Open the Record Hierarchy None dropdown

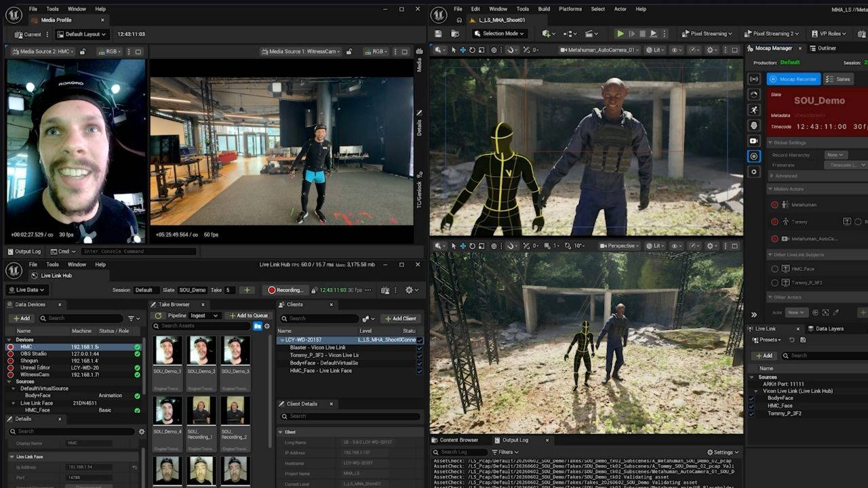point(835,155)
